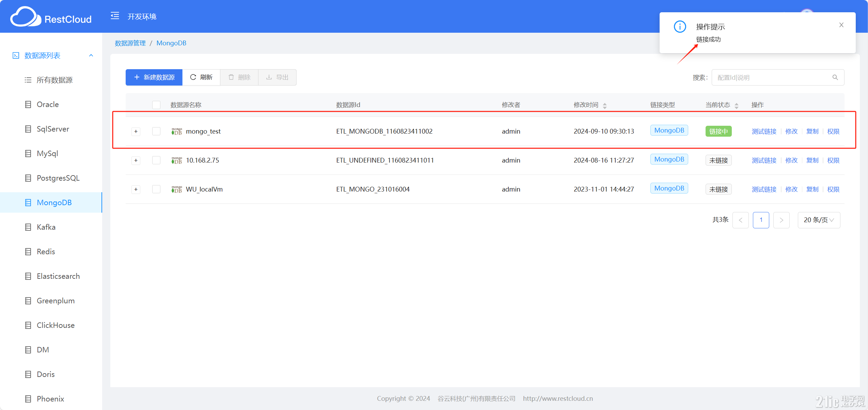Focus the 配置Id|说明 search field

tap(778, 77)
